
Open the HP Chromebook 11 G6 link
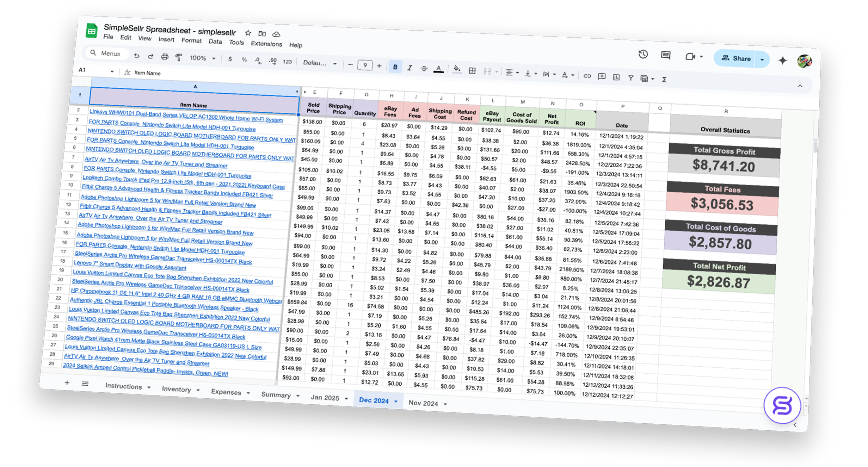click(176, 295)
